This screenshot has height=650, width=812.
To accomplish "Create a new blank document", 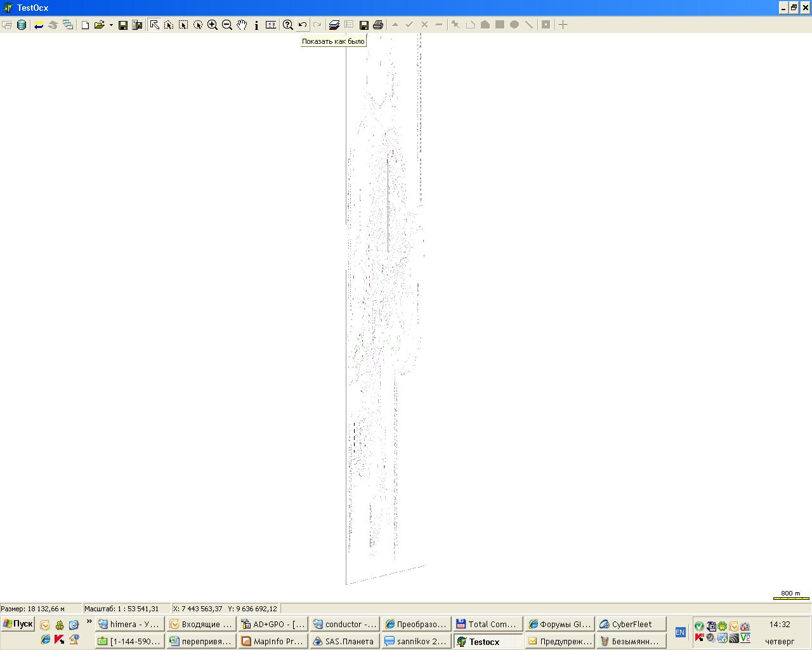I will 85,25.
